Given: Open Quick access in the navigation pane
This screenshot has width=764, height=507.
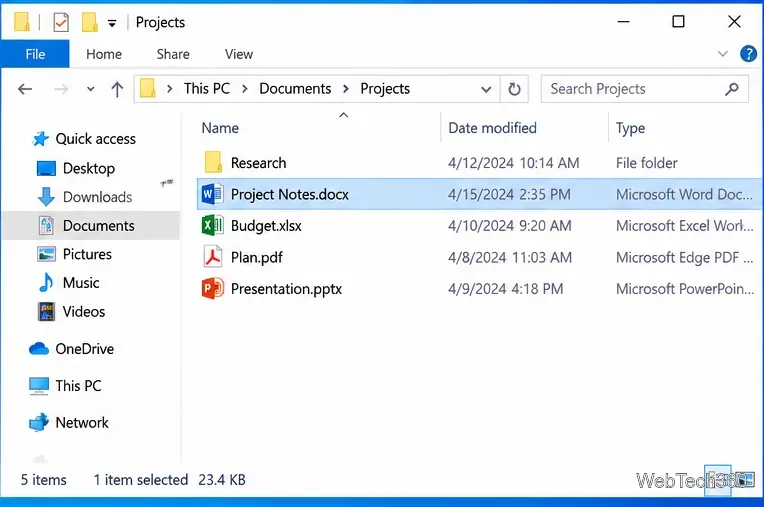Looking at the screenshot, I should (96, 139).
